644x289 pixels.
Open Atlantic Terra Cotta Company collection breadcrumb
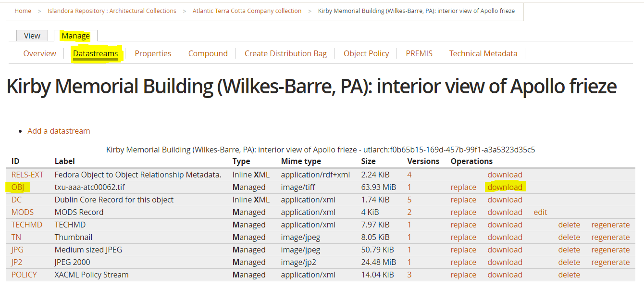pos(247,11)
